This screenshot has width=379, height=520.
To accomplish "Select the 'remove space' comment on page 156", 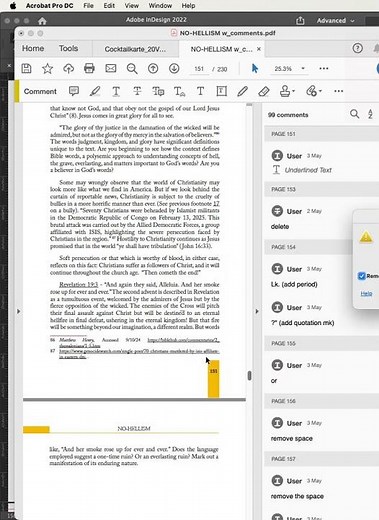I will [323, 431].
